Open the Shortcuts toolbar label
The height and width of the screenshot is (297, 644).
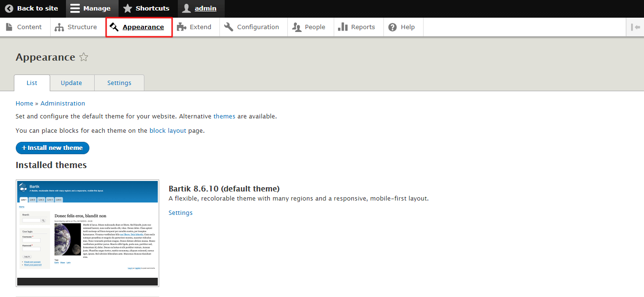tap(153, 8)
